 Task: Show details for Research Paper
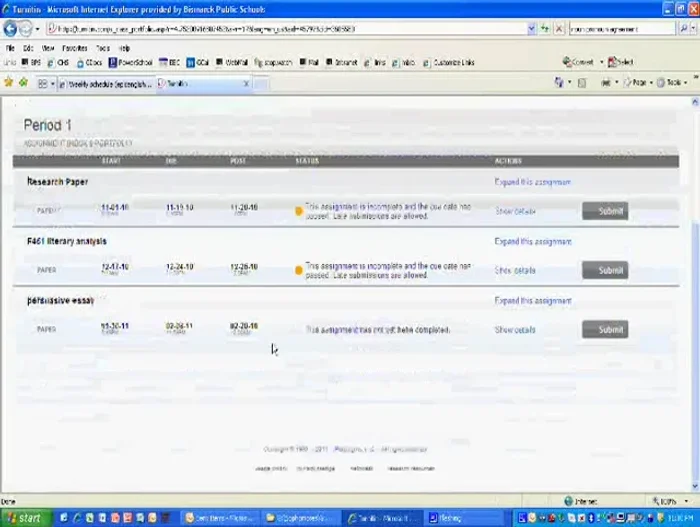(515, 211)
